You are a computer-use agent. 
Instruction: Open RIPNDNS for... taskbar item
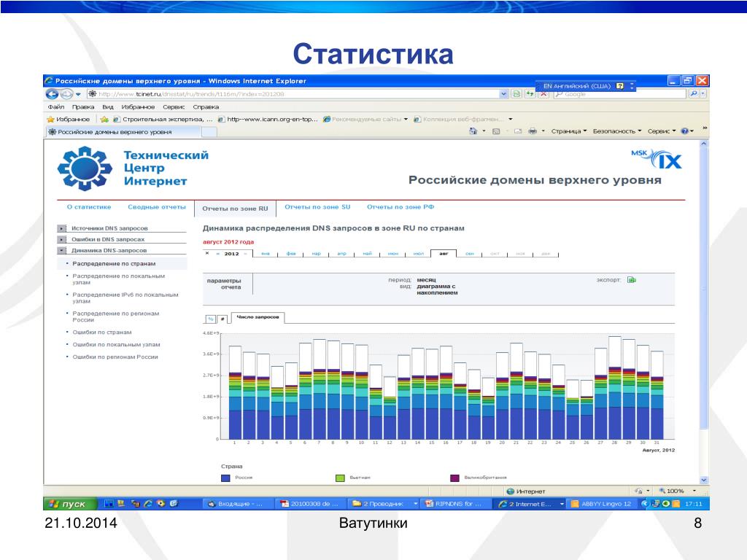456,504
